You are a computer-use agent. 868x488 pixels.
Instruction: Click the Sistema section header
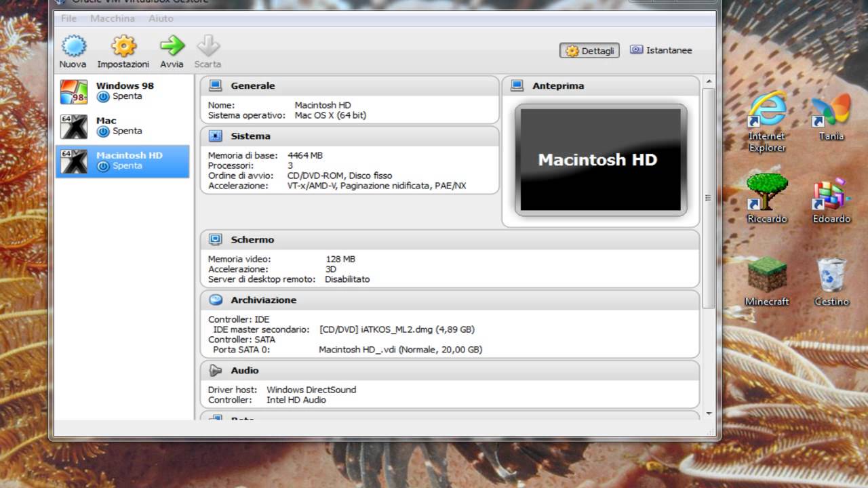pos(349,136)
